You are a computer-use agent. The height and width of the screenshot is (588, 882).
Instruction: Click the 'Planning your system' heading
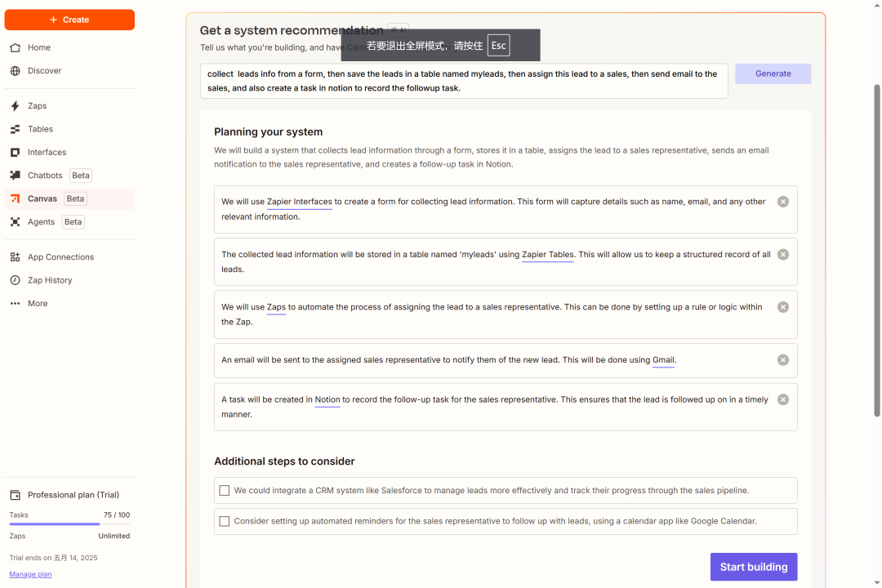(x=269, y=131)
